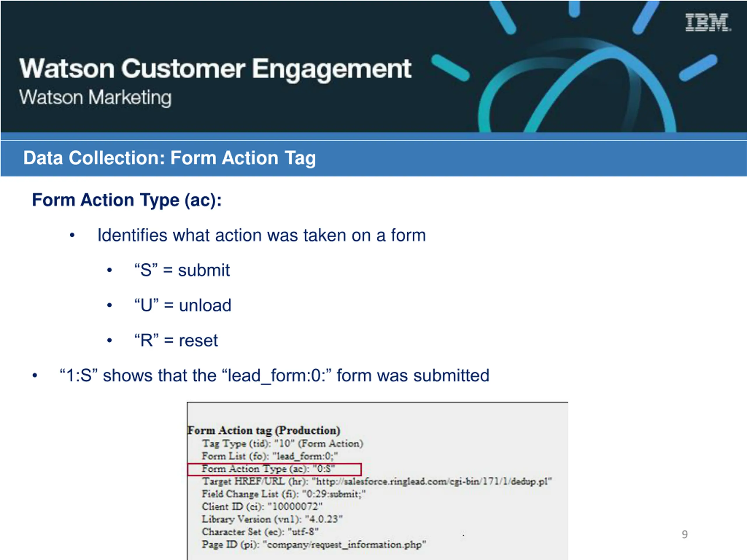Click the '"R" = reset' bullet

pyautogui.click(x=176, y=341)
